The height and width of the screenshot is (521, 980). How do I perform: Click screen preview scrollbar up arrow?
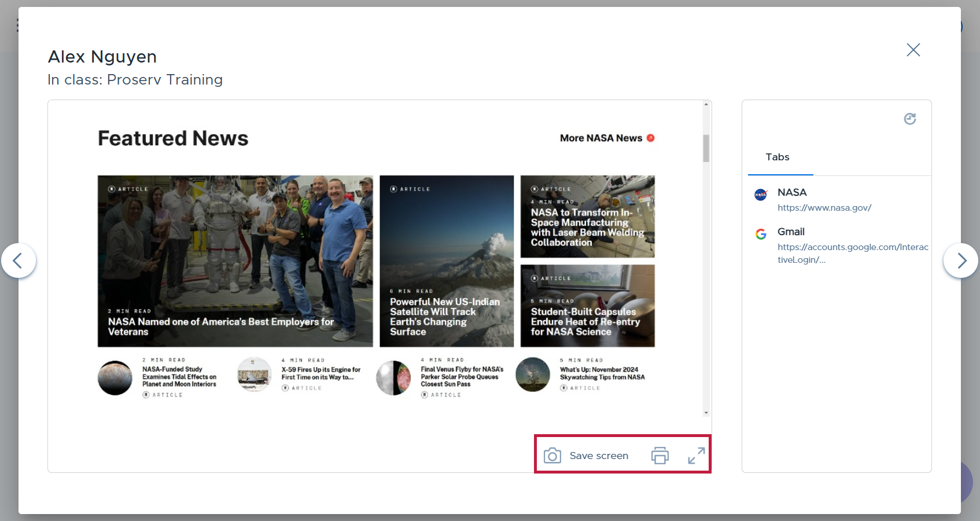click(x=706, y=104)
